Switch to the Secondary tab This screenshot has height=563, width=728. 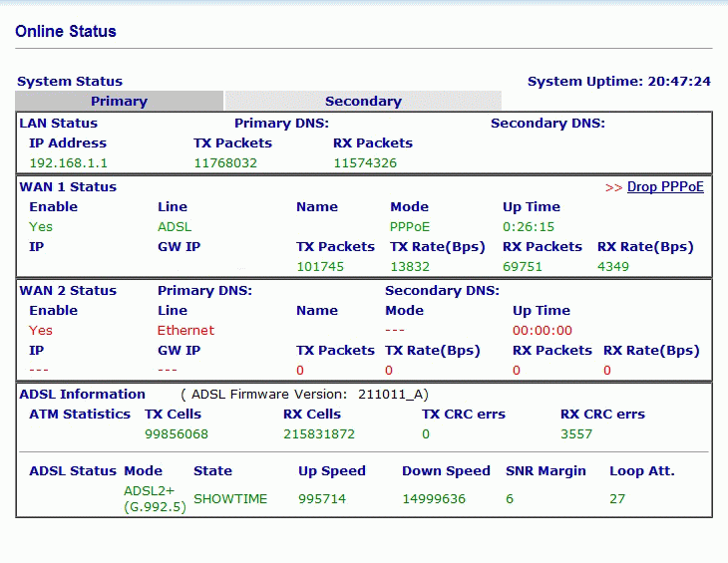coord(363,101)
